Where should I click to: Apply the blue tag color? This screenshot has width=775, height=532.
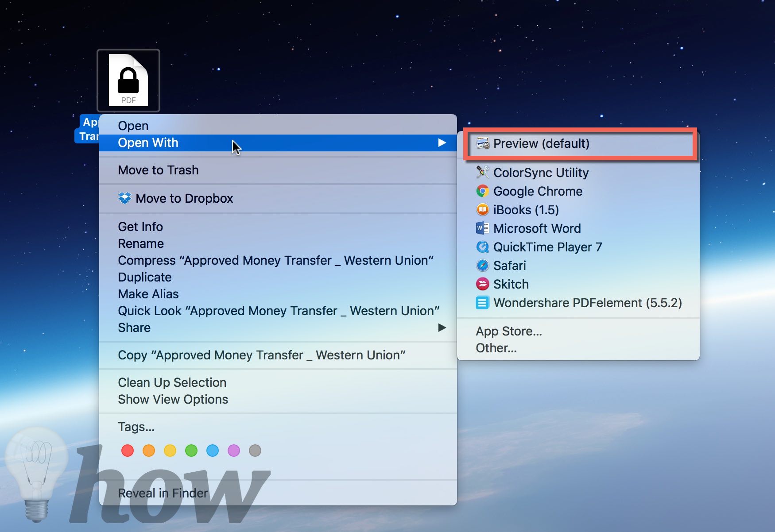coord(213,451)
